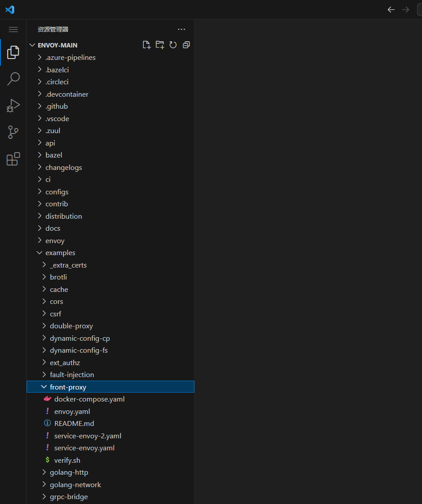Viewport: 422px width, 504px height.
Task: Click the 资源管理器 panel title
Action: (x=53, y=29)
